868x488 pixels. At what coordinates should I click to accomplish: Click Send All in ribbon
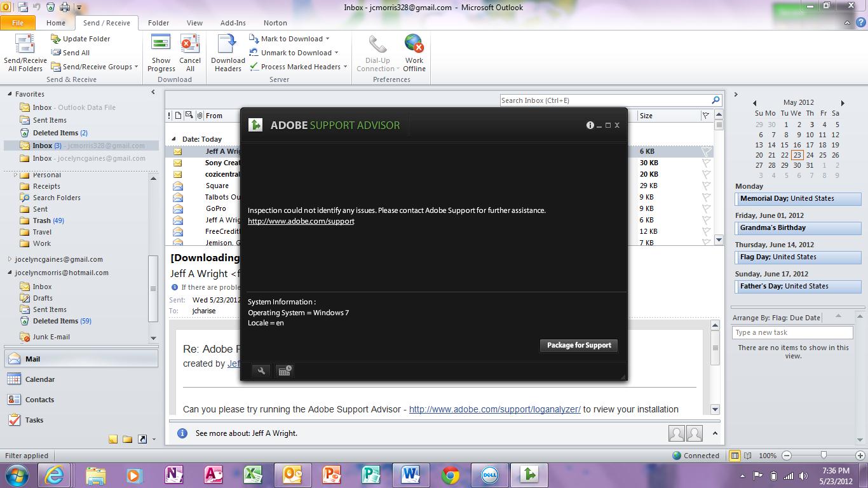(70, 53)
